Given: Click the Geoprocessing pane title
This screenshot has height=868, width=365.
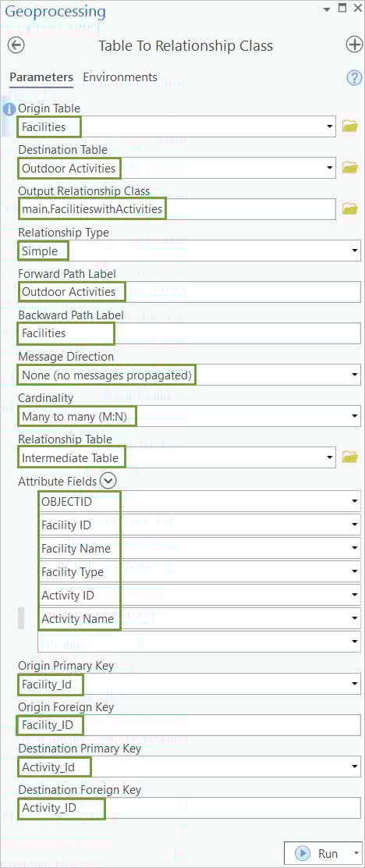Looking at the screenshot, I should (55, 10).
